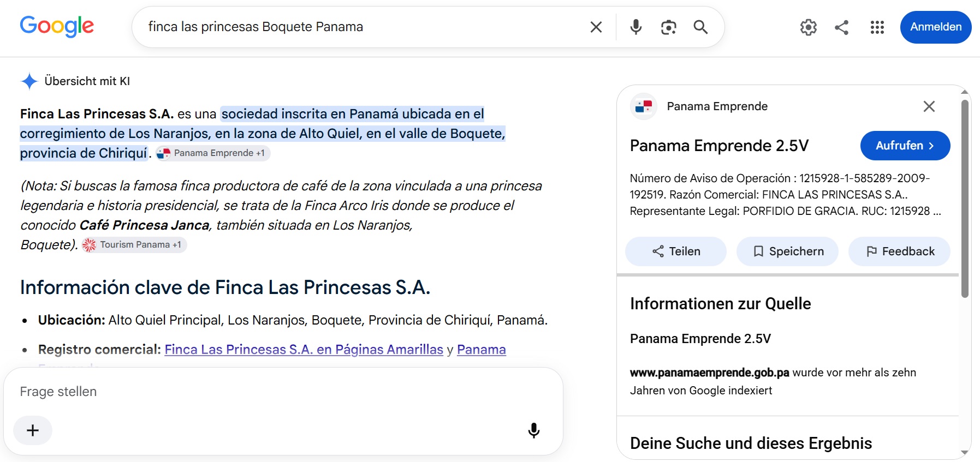The width and height of the screenshot is (980, 462).
Task: Click the Informationen zur Quelle heading
Action: [x=720, y=304]
